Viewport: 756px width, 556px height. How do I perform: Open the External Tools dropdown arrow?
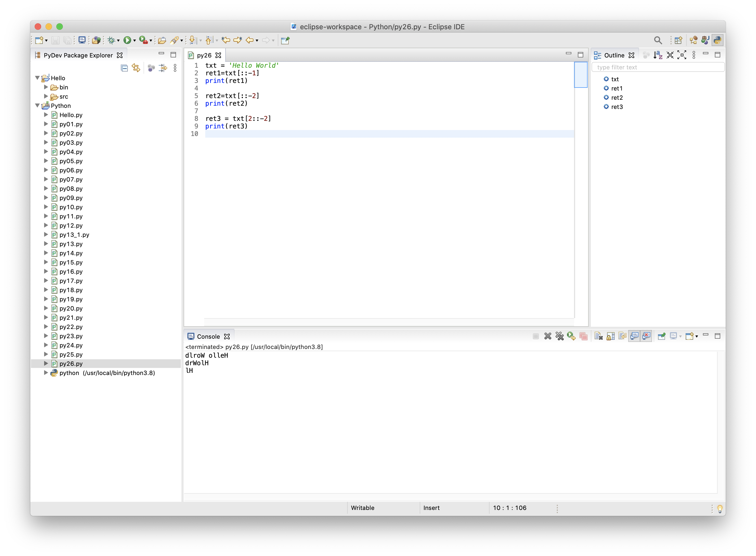151,41
